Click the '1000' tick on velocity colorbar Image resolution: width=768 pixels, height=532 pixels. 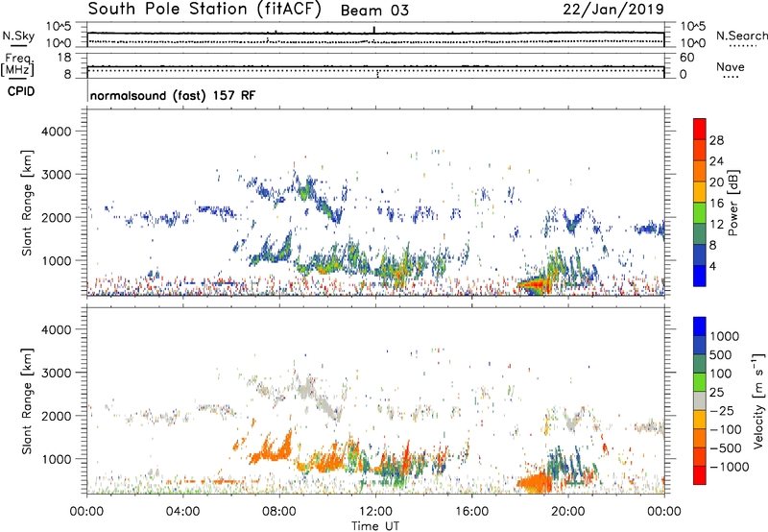[x=724, y=336]
